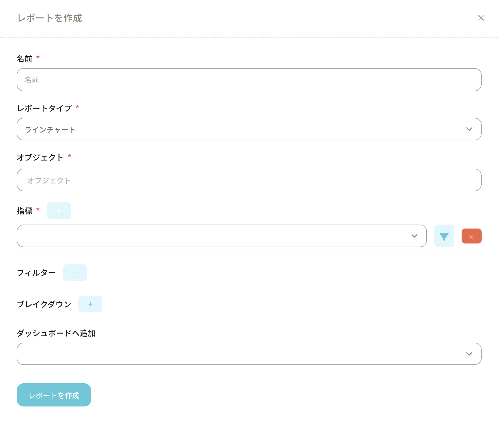Open the ラインチャート report type dropdown
Image resolution: width=498 pixels, height=448 pixels.
coord(243,129)
